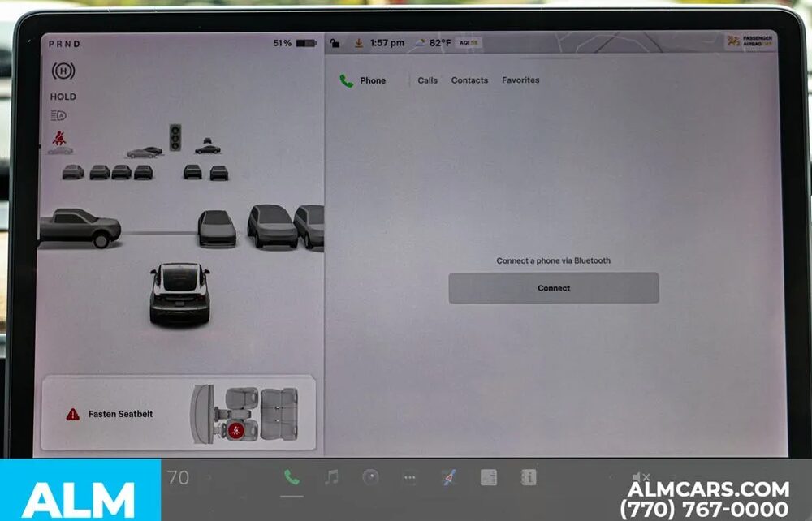812x521 pixels.
Task: Tap the 51% battery indicator
Action: coord(294,43)
